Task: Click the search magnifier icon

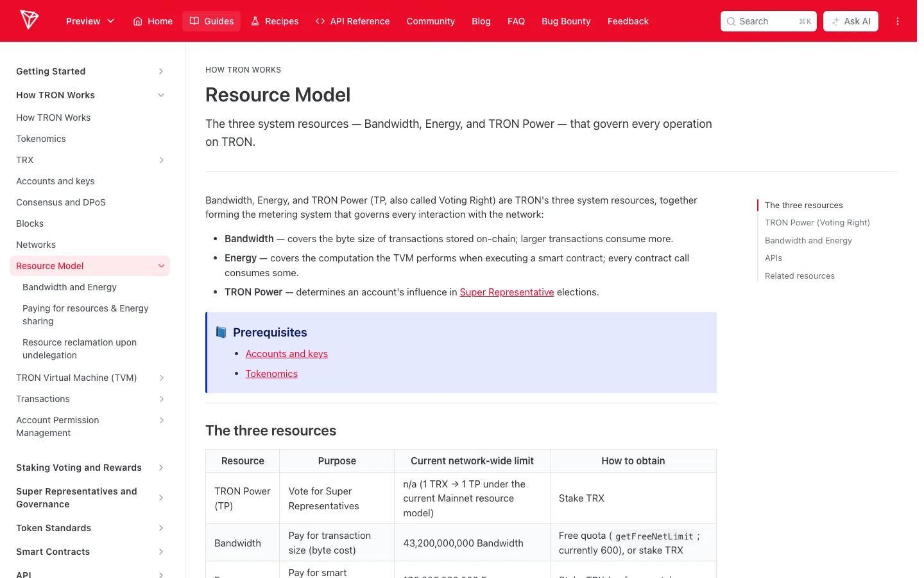Action: tap(731, 21)
